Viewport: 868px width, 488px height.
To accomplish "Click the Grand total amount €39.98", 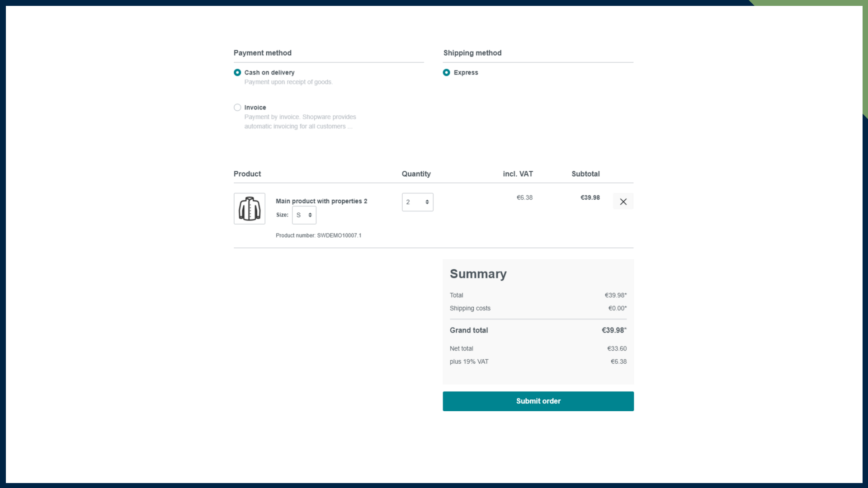I will tap(613, 330).
